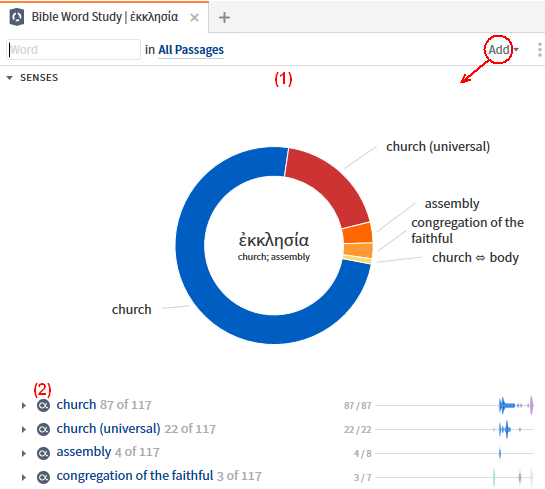Open the panel menu with the three dots
Screen dimensions: 545x489
[539, 50]
